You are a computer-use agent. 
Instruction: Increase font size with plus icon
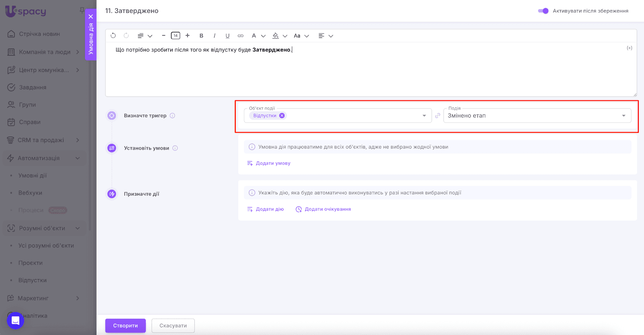point(188,35)
